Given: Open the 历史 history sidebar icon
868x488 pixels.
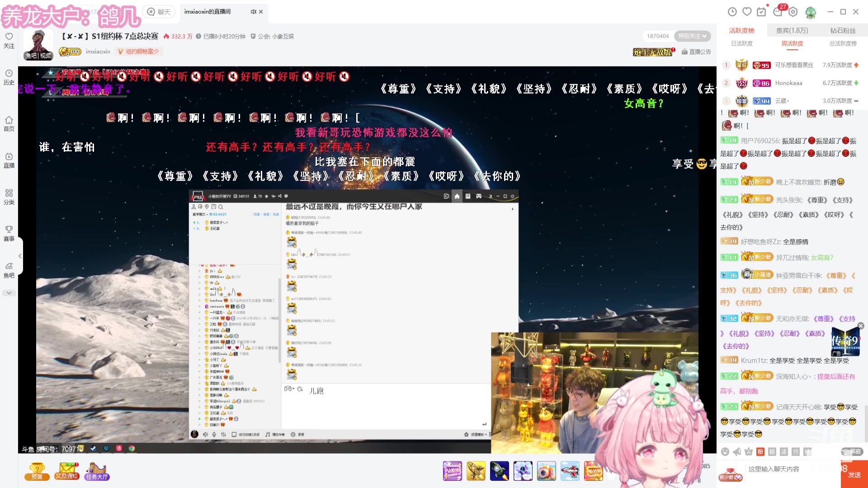Looking at the screenshot, I should 9,77.
